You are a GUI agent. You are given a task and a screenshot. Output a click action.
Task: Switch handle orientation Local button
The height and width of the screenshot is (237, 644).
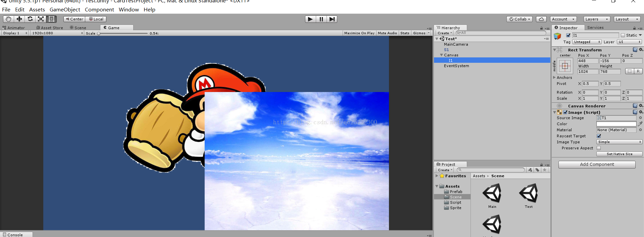[x=96, y=19]
